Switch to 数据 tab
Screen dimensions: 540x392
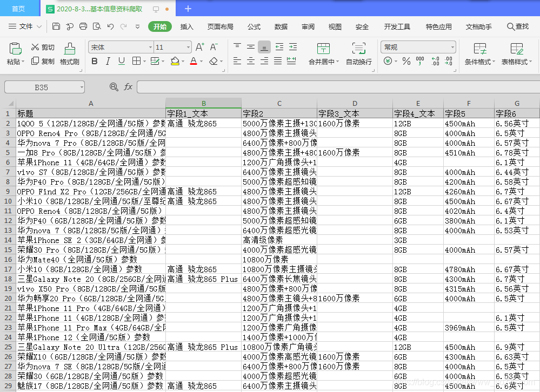(281, 26)
